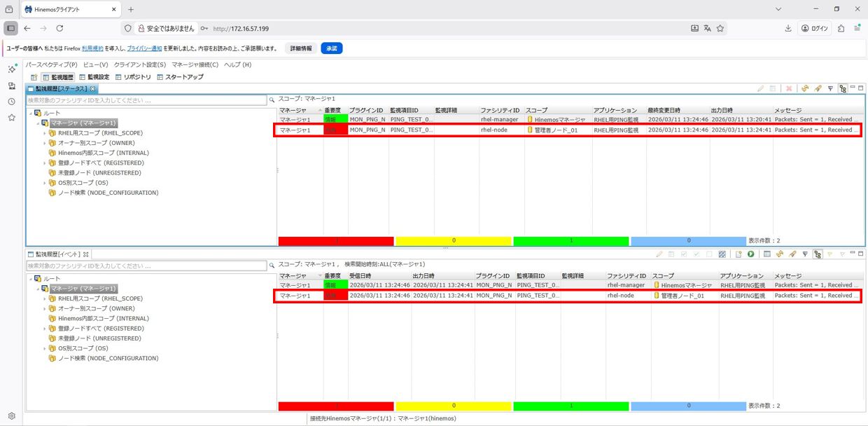The height and width of the screenshot is (426, 868).
Task: Click the new note icon in event toolbar
Action: [738, 254]
